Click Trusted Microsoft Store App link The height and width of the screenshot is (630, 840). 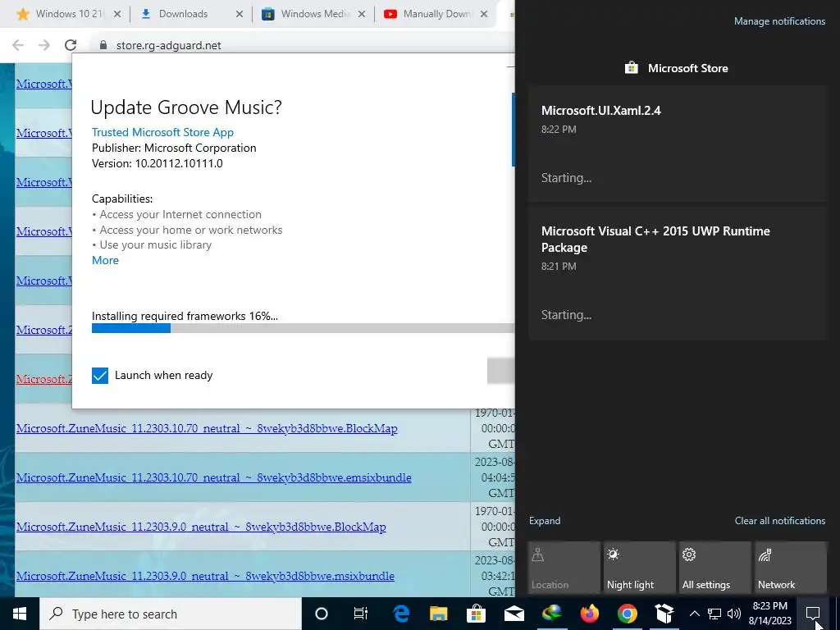[x=162, y=132]
